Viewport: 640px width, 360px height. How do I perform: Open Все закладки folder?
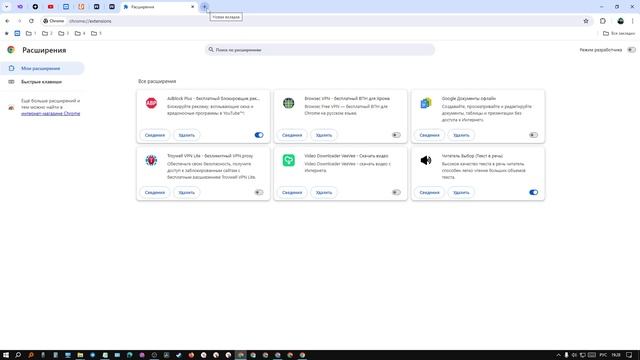click(x=619, y=33)
